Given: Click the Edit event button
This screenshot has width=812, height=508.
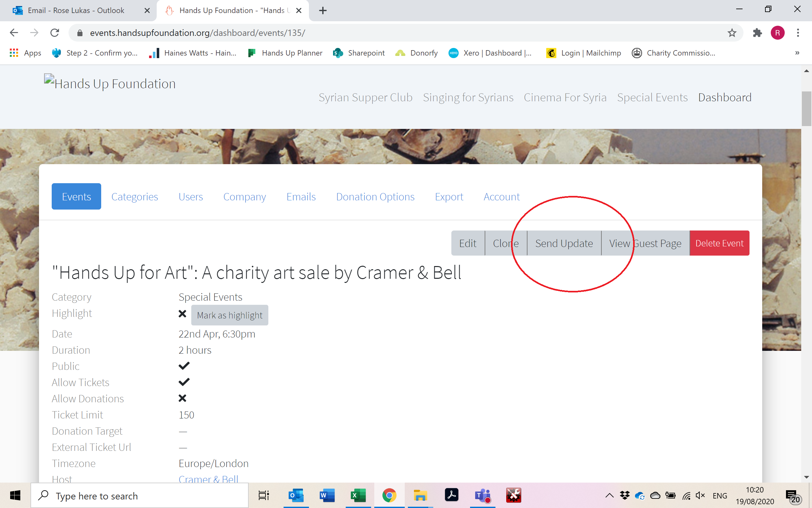Looking at the screenshot, I should (468, 243).
